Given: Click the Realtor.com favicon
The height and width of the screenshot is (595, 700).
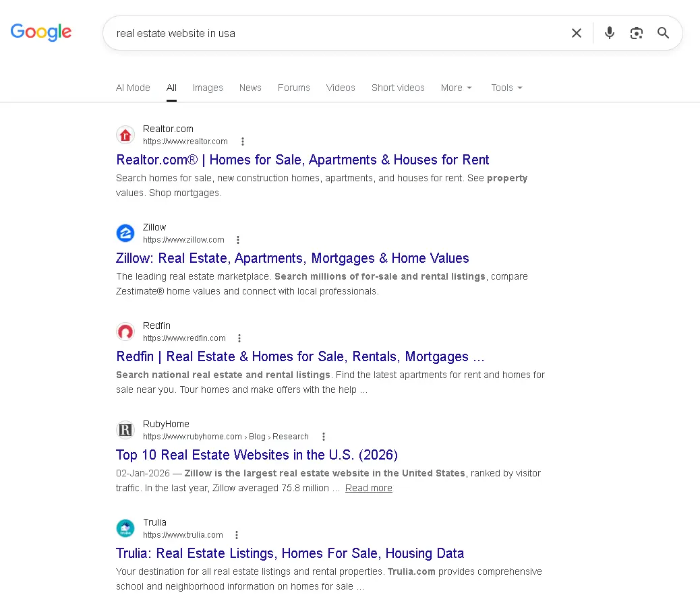Looking at the screenshot, I should pyautogui.click(x=125, y=135).
